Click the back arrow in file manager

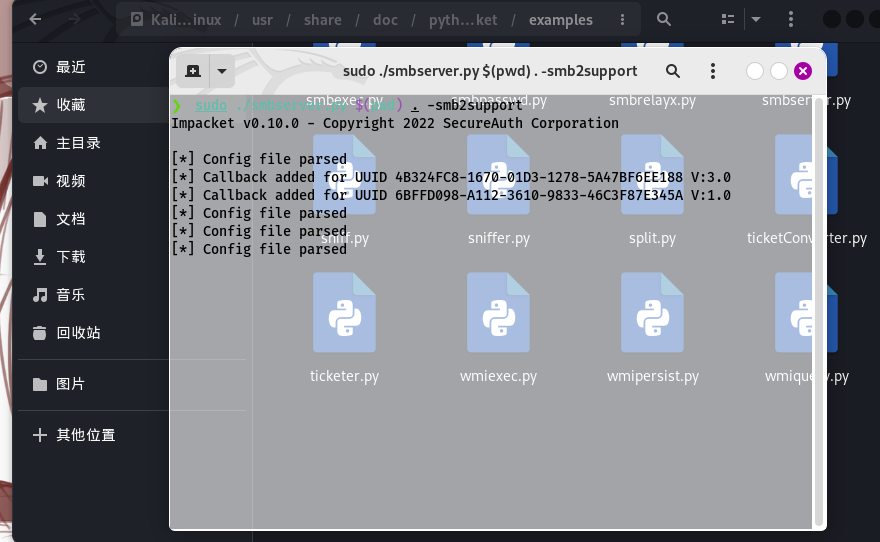pyautogui.click(x=35, y=19)
